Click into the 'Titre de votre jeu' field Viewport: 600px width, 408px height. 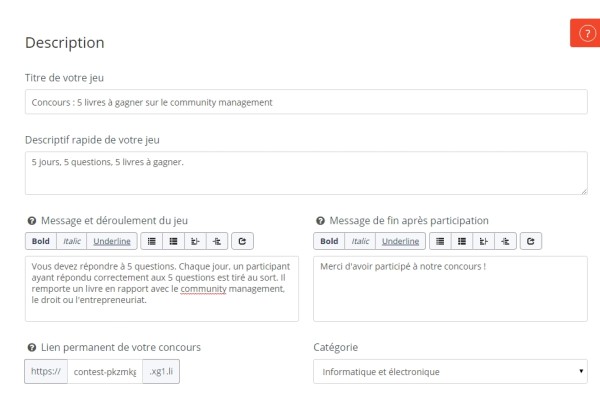305,102
